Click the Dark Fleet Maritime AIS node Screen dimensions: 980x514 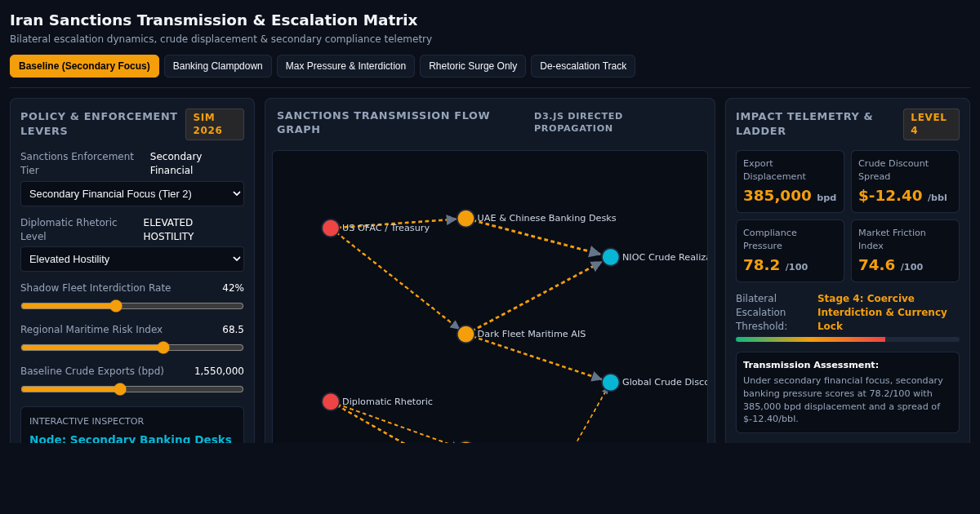pos(465,334)
